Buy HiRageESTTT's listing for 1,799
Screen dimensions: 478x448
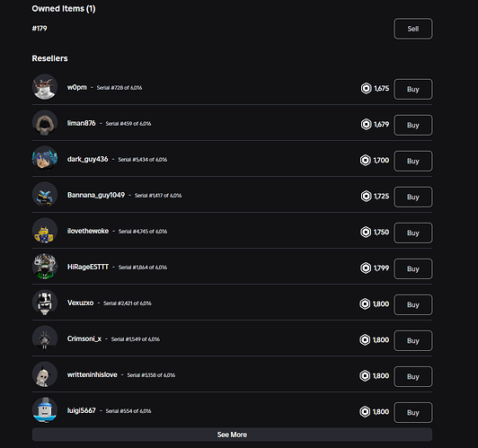(x=413, y=269)
